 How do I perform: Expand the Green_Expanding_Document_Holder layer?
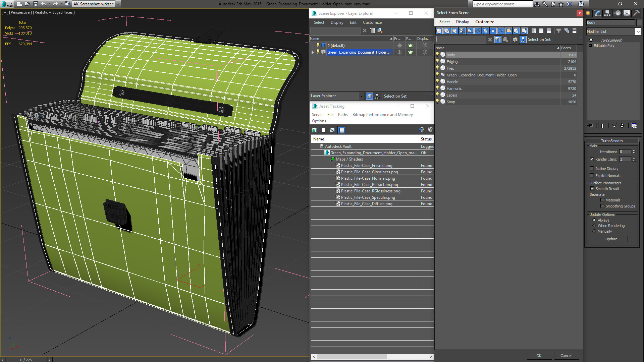pos(313,52)
